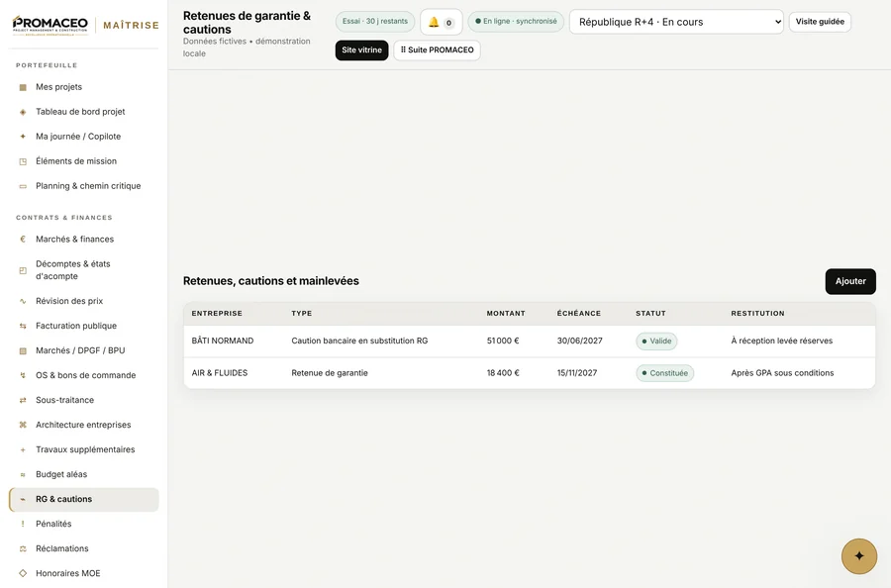This screenshot has height=588, width=891.
Task: Click the Essai 30 j restants badge
Action: coord(375,22)
